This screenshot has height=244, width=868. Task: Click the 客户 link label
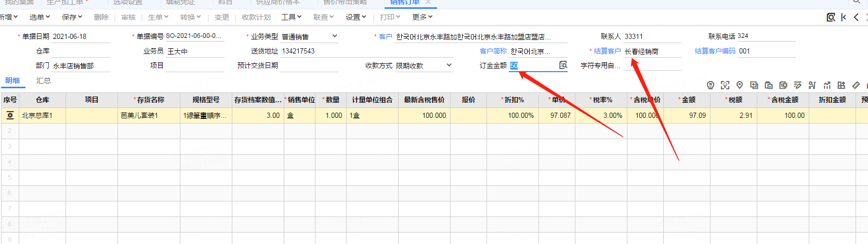(x=386, y=36)
